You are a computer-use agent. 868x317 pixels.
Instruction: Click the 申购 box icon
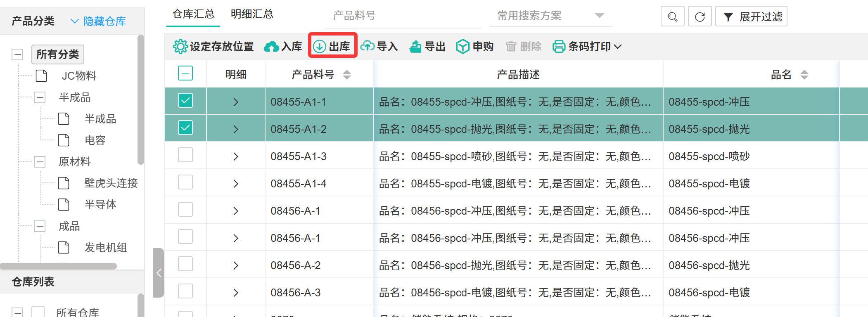tap(462, 47)
